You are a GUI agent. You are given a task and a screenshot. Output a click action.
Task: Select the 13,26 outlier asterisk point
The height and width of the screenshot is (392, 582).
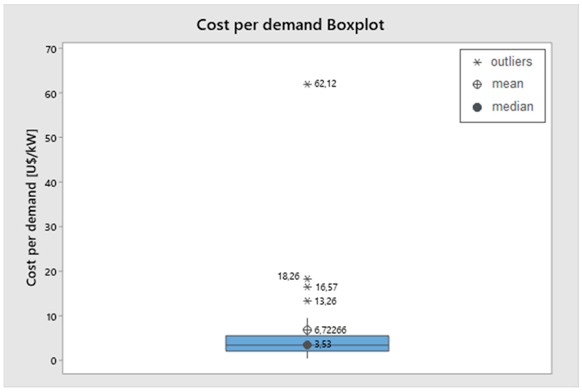click(x=307, y=301)
